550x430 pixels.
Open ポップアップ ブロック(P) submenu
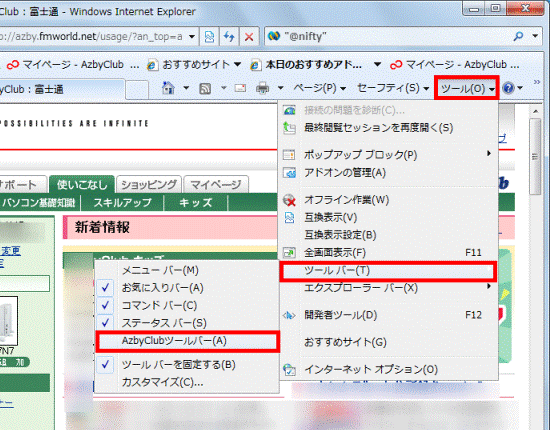tap(388, 154)
